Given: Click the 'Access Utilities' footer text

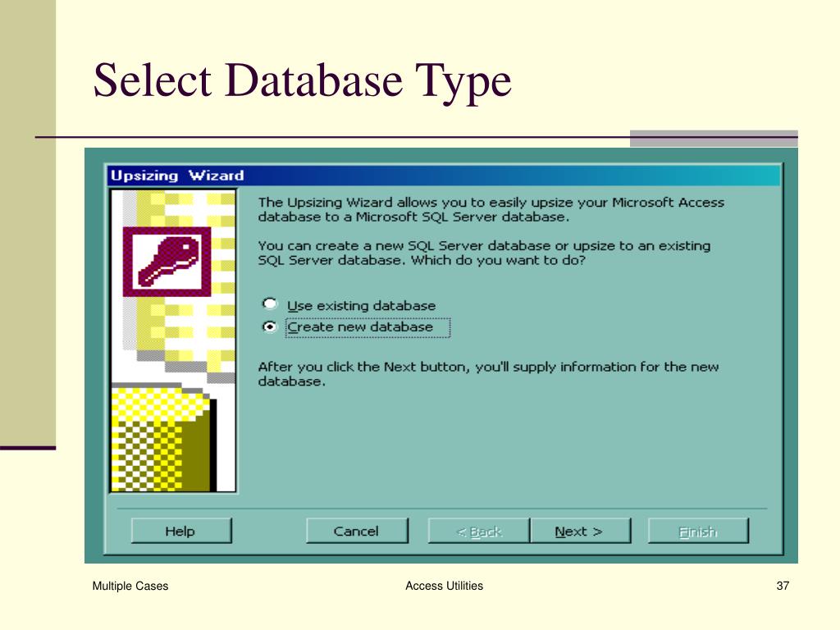Looking at the screenshot, I should (x=444, y=586).
